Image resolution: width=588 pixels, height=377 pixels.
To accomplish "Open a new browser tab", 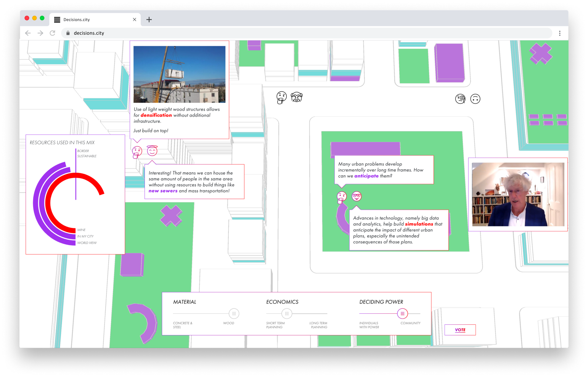I will point(149,19).
